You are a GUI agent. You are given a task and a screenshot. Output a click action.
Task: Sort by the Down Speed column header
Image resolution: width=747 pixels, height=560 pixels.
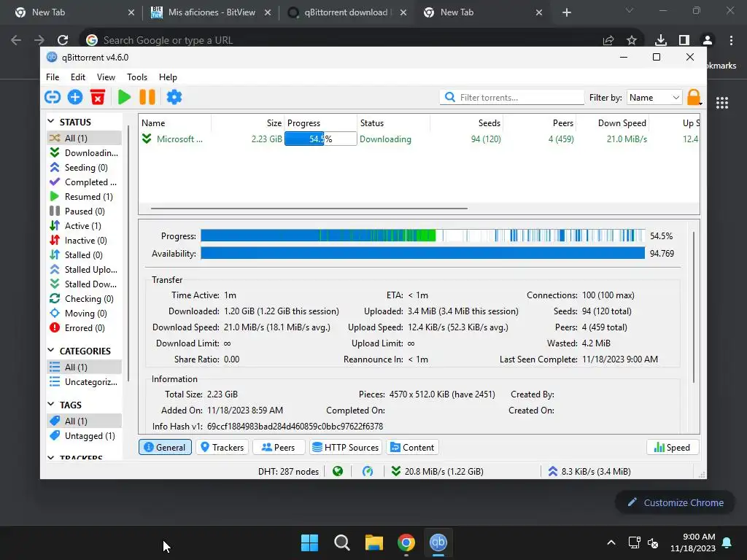612,122
